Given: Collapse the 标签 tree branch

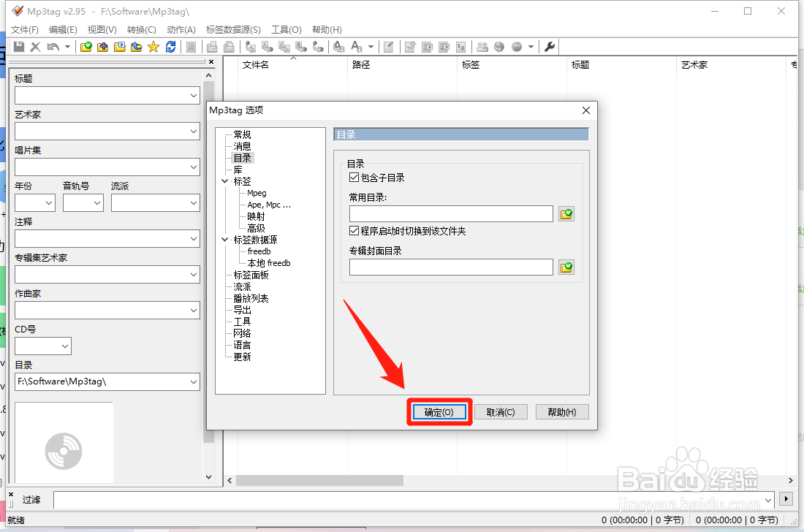Looking at the screenshot, I should click(225, 180).
